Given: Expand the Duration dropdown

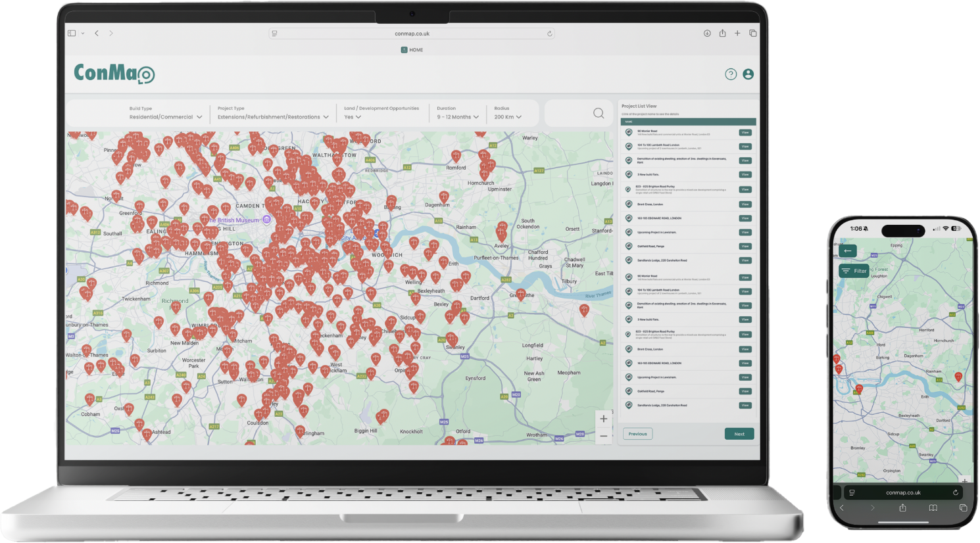Looking at the screenshot, I should tap(458, 117).
